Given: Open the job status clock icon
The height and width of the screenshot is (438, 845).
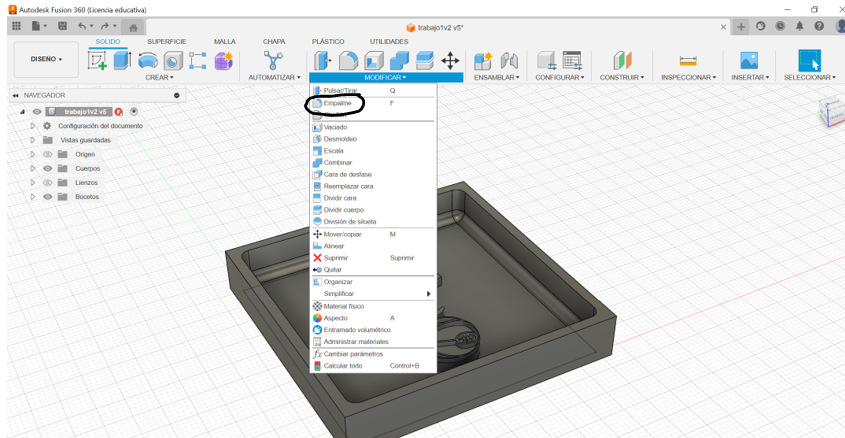Looking at the screenshot, I should click(x=780, y=26).
